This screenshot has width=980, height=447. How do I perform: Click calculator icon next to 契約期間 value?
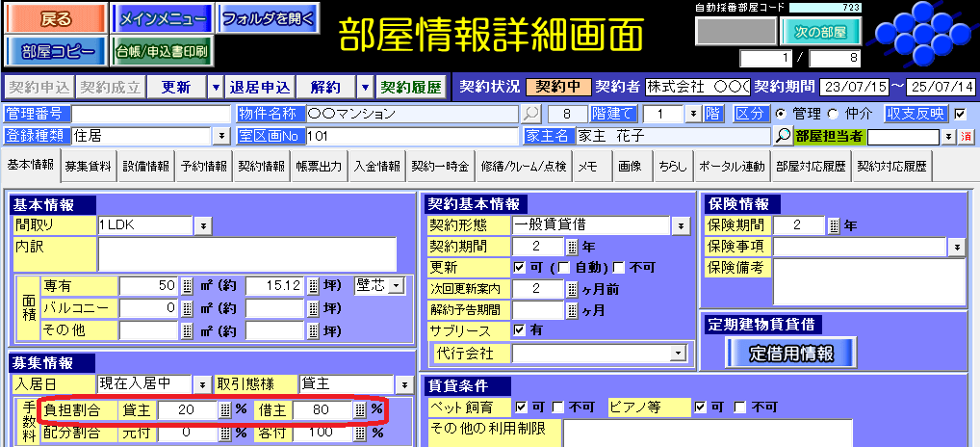[x=572, y=247]
